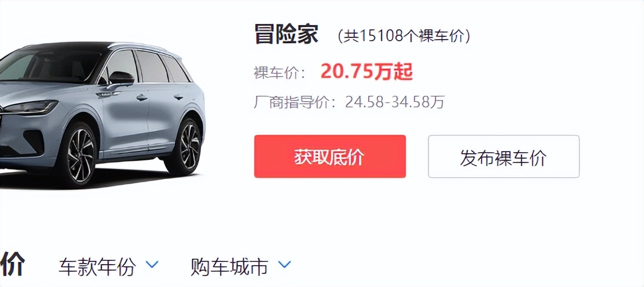Click the car's side mirror

(x=121, y=78)
